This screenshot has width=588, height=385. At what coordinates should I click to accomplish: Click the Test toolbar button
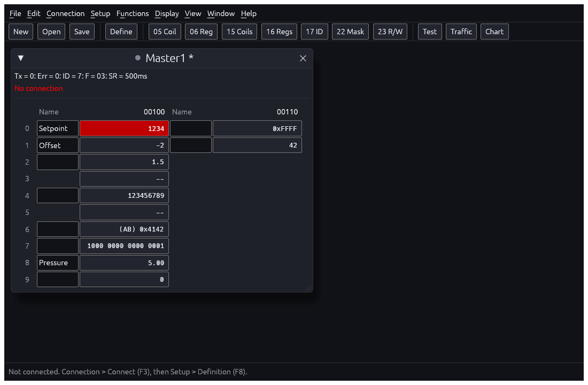coord(430,32)
